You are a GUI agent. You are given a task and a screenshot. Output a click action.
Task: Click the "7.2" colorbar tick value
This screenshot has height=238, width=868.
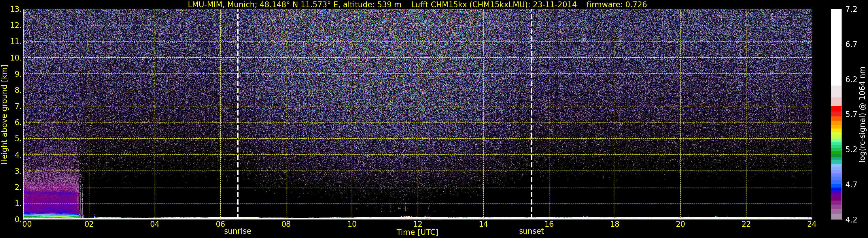click(851, 9)
